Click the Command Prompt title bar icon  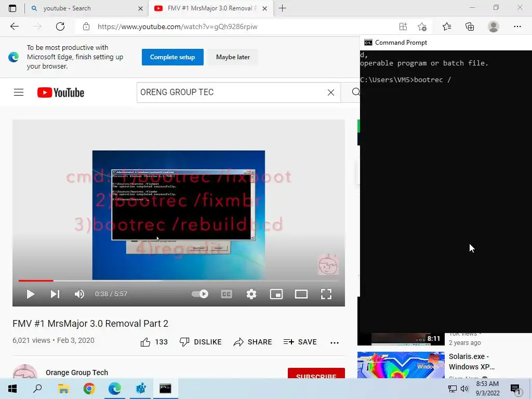click(x=368, y=43)
